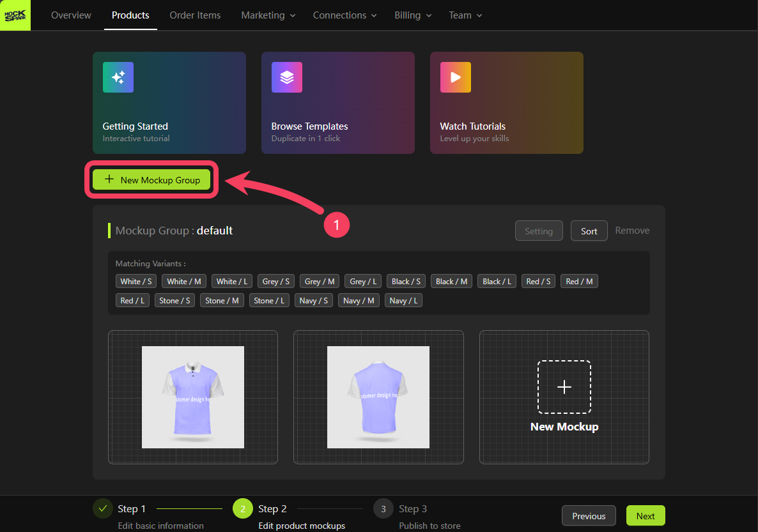Image resolution: width=758 pixels, height=532 pixels.
Task: Click the Grey / M variant tag
Action: pos(320,281)
